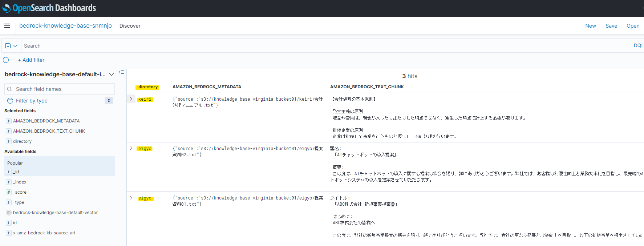The image size is (644, 246).
Task: Click New in the top menu
Action: pos(591,26)
